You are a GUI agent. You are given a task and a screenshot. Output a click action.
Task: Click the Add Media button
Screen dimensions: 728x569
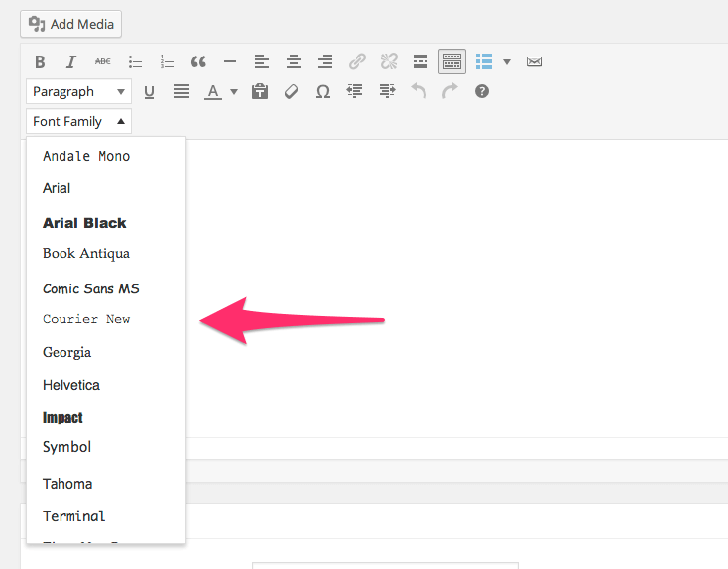pyautogui.click(x=71, y=24)
